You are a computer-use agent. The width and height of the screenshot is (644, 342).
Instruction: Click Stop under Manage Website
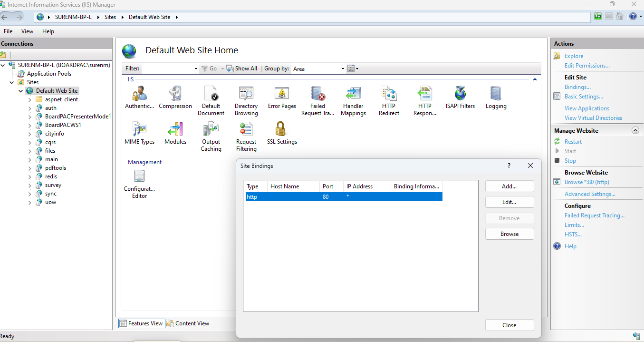(x=570, y=161)
